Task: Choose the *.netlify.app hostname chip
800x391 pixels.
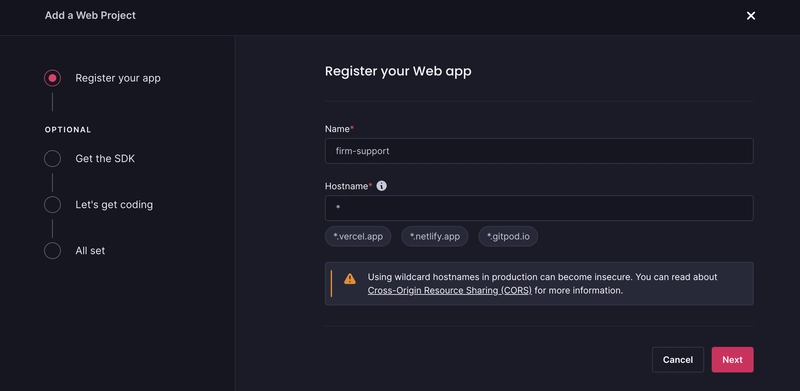Action: tap(435, 236)
